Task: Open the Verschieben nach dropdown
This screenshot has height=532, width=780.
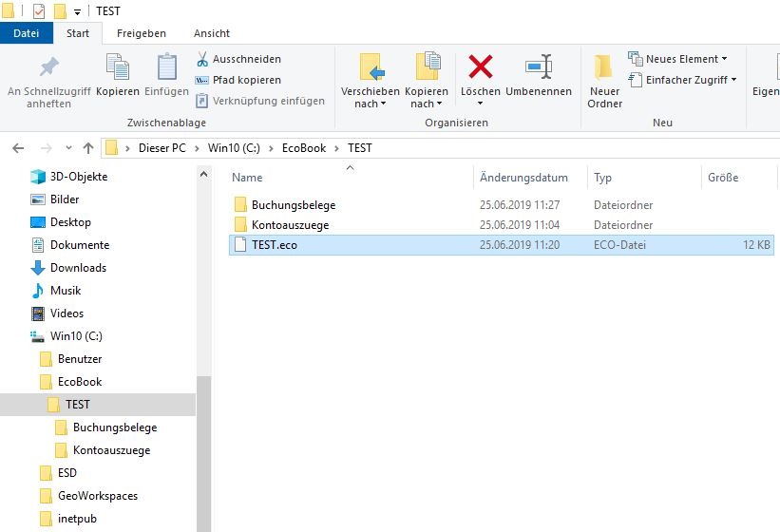Action: pyautogui.click(x=371, y=98)
